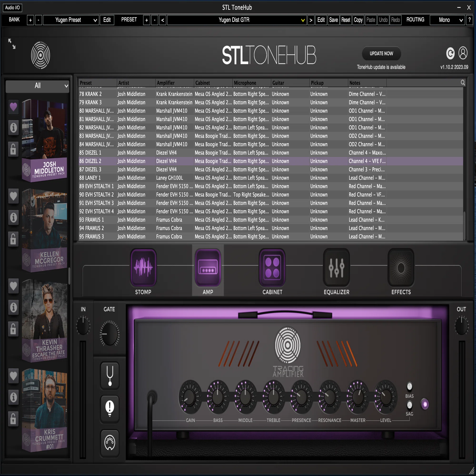Open info for Josh Middleton pack
476x476 pixels.
click(14, 128)
